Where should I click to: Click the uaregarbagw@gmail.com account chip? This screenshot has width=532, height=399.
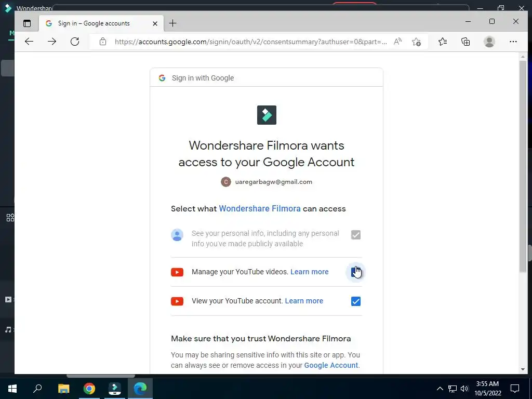tap(267, 182)
